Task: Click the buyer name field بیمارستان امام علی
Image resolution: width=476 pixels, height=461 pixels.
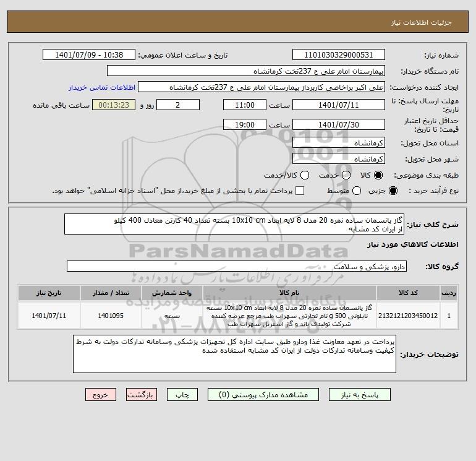Action: (x=246, y=71)
